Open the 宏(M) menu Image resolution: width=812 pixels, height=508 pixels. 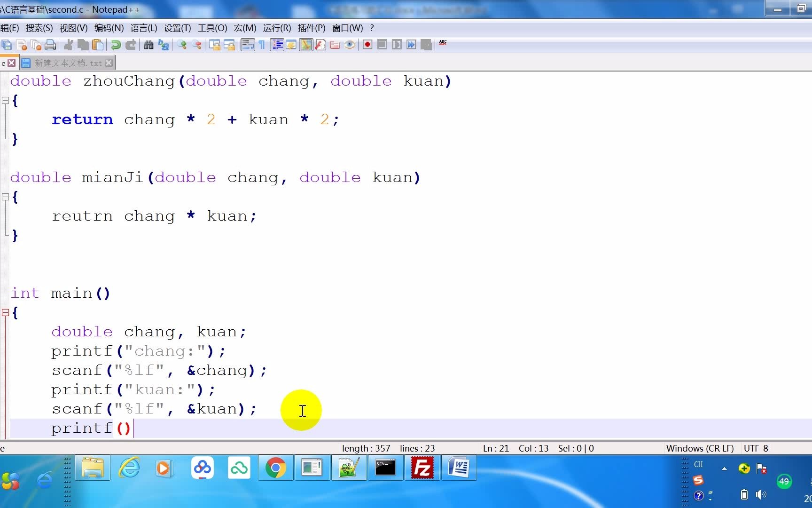[245, 28]
